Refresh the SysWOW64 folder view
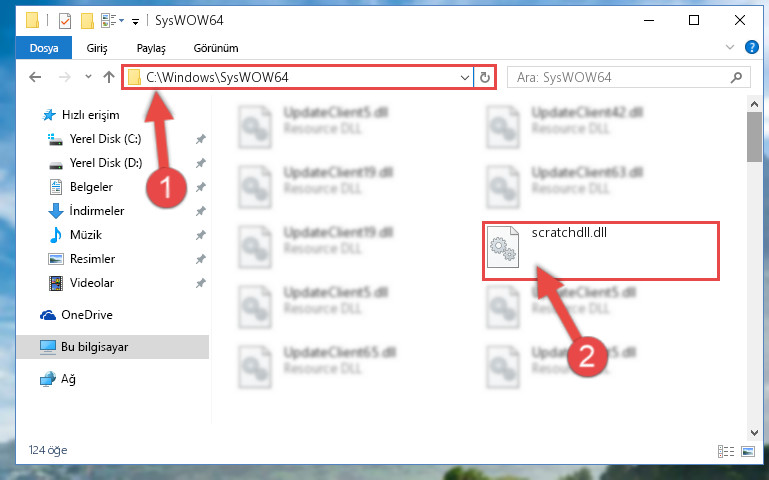The image size is (769, 480). tap(485, 77)
